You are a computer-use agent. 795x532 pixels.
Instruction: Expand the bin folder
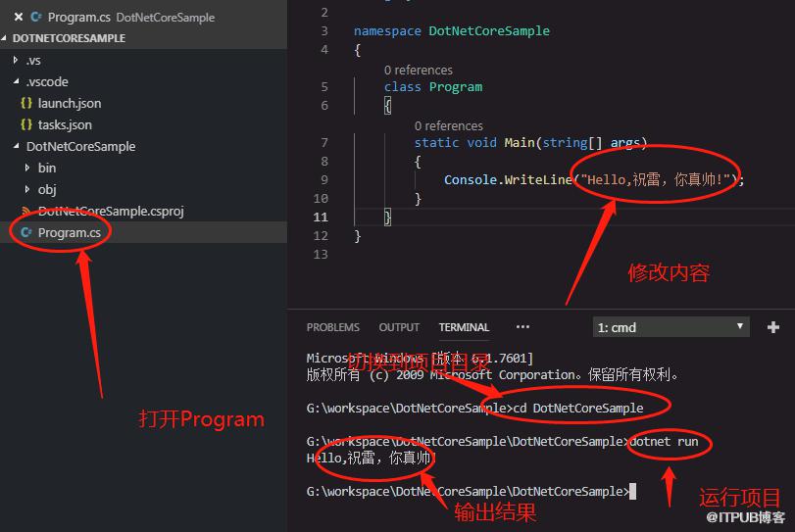point(27,168)
